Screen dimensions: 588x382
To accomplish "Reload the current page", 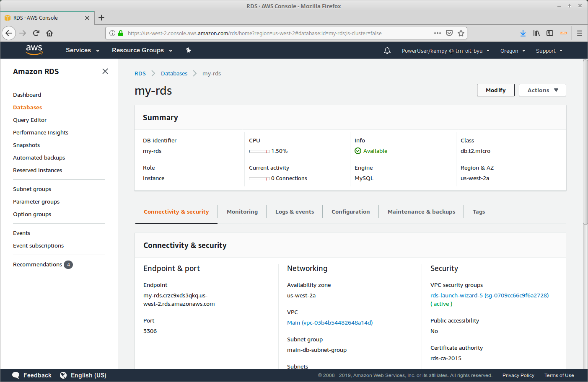I will click(x=36, y=33).
